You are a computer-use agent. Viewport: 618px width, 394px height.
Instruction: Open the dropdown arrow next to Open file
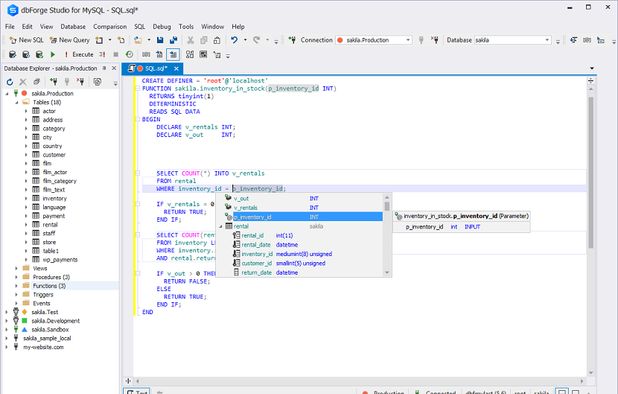[x=149, y=40]
